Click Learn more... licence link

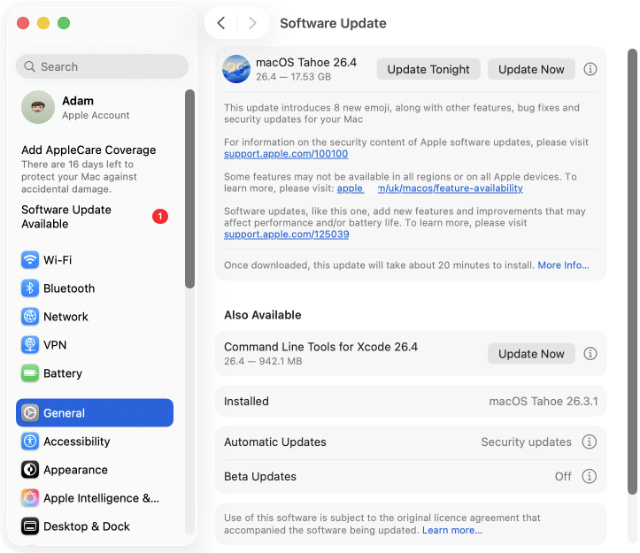pos(452,530)
